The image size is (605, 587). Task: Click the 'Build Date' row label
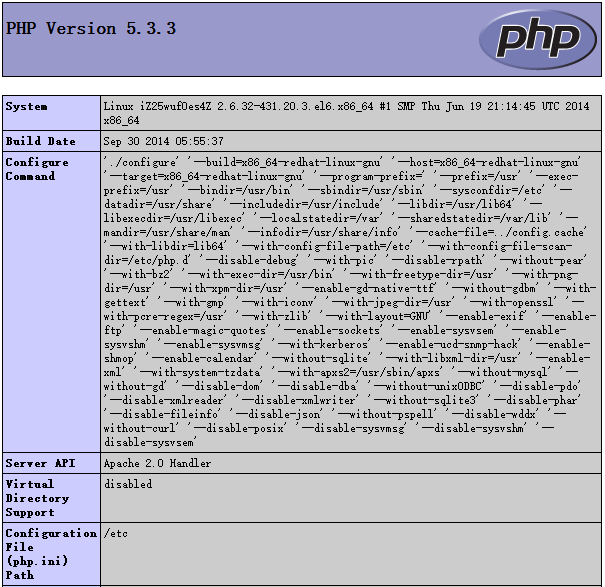tap(41, 141)
